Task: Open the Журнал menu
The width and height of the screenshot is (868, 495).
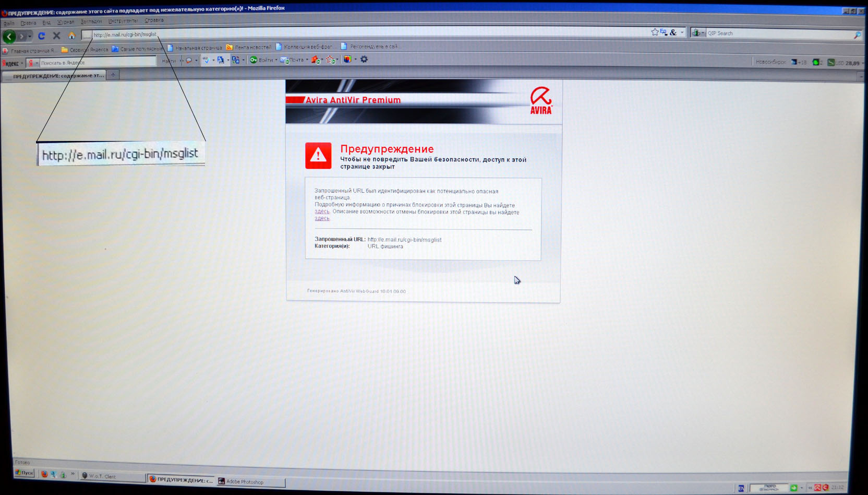Action: click(x=66, y=22)
